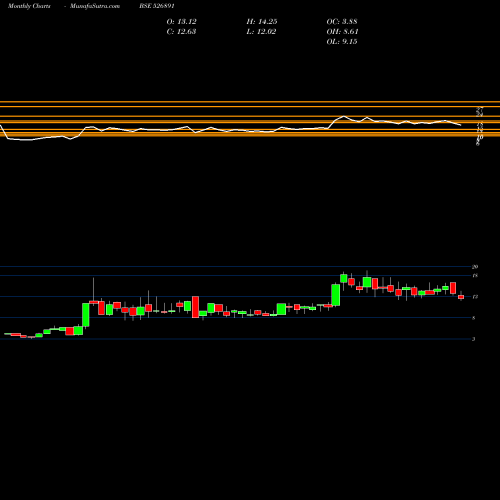The height and width of the screenshot is (500, 500).
Task: Click the 'BSE 526891' stock code
Action: click(157, 6)
